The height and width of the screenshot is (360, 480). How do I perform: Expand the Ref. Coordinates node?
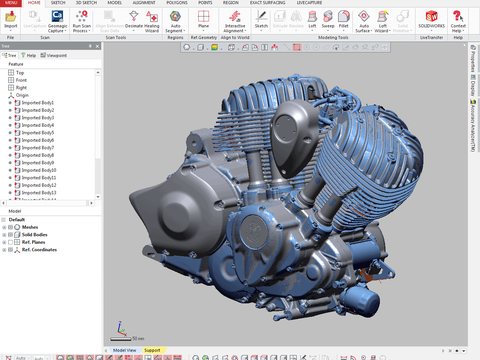[4, 250]
